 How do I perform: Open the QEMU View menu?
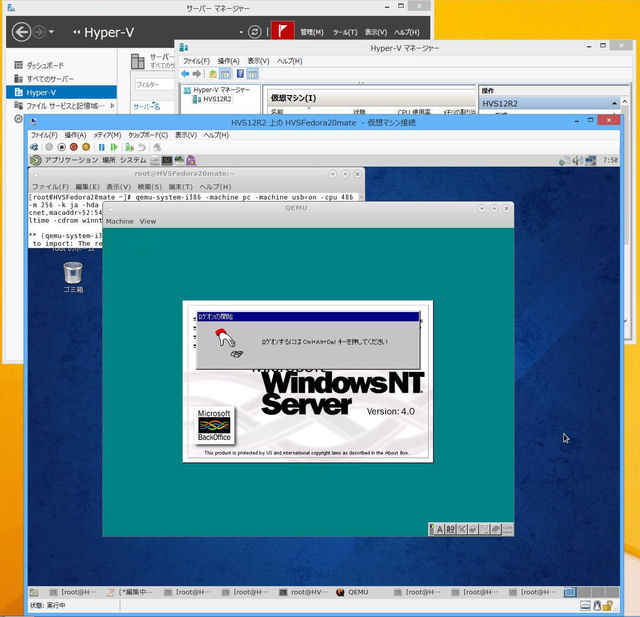[148, 221]
